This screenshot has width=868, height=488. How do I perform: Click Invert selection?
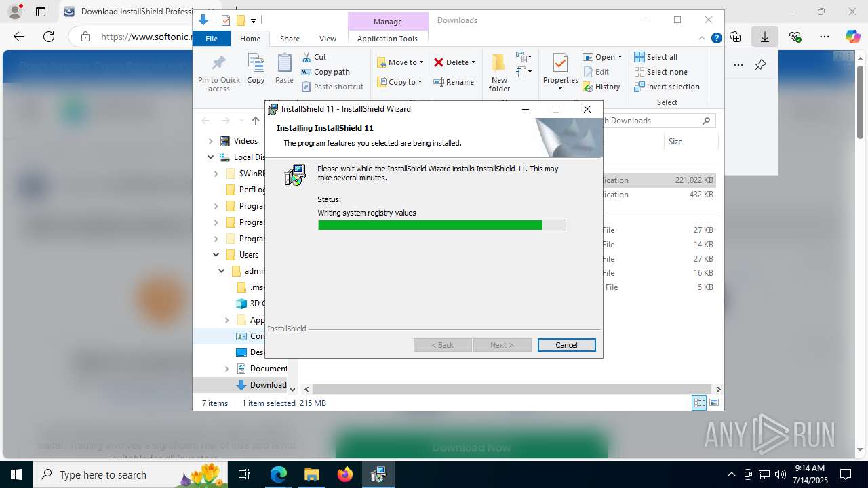click(667, 87)
